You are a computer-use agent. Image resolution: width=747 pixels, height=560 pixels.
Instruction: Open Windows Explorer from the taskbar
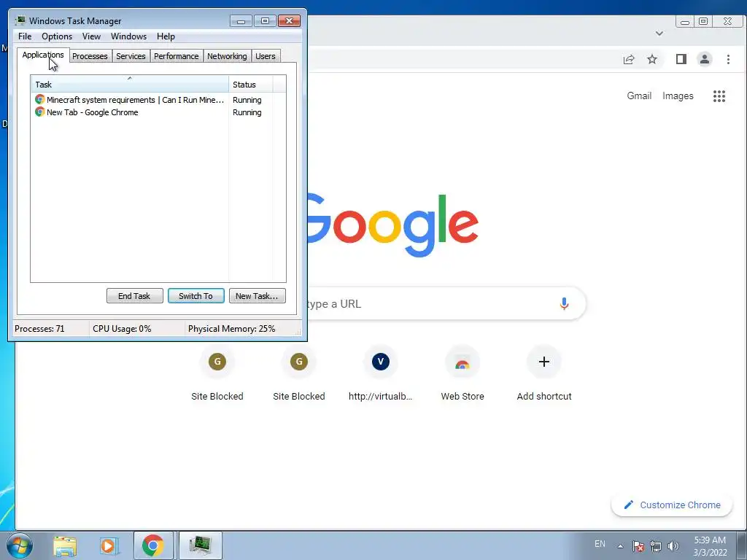[x=65, y=545]
